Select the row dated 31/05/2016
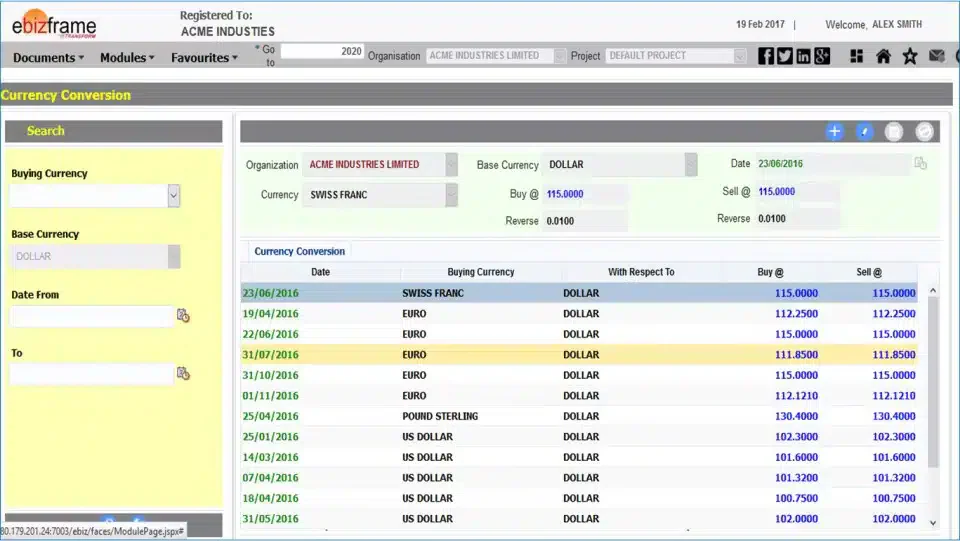960x541 pixels. [579, 518]
